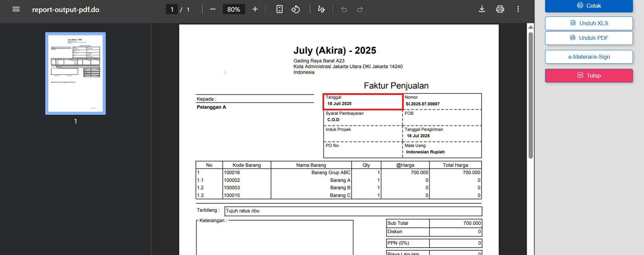Click the shipping date 18 Jul 2025
The height and width of the screenshot is (255, 644).
418,136
